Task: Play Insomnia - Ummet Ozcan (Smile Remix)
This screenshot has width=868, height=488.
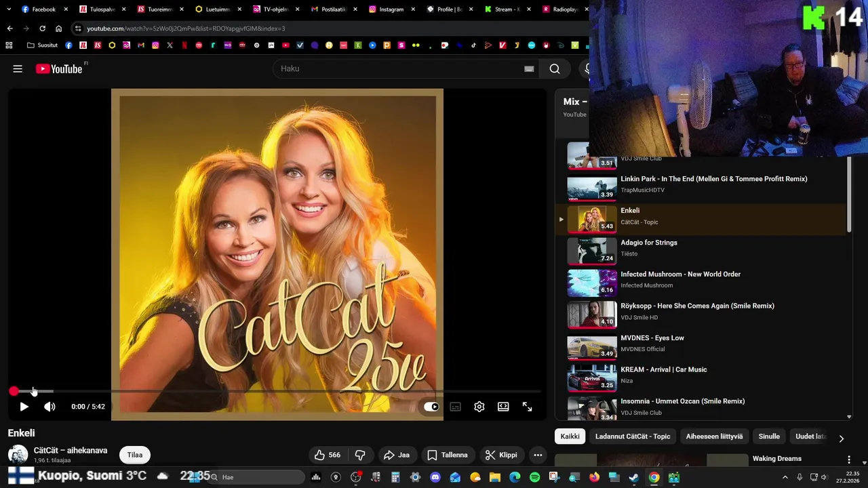Action: [702, 409]
